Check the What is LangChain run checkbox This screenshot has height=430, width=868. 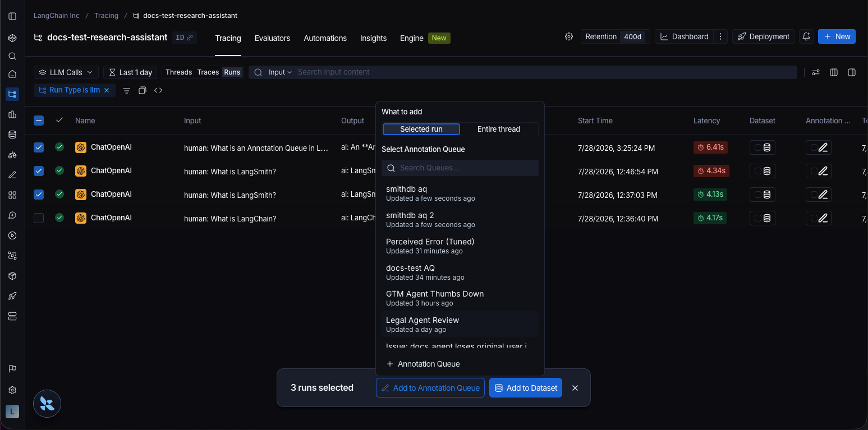[39, 218]
